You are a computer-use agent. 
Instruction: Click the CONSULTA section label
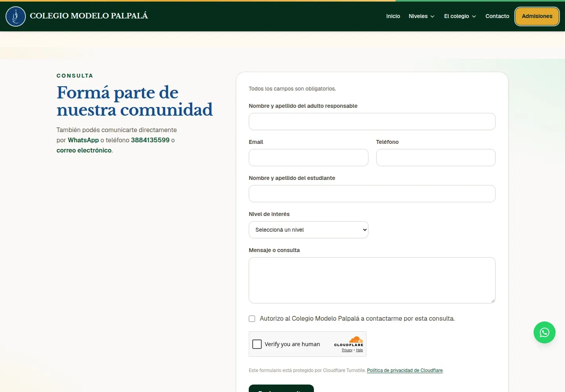pos(75,76)
